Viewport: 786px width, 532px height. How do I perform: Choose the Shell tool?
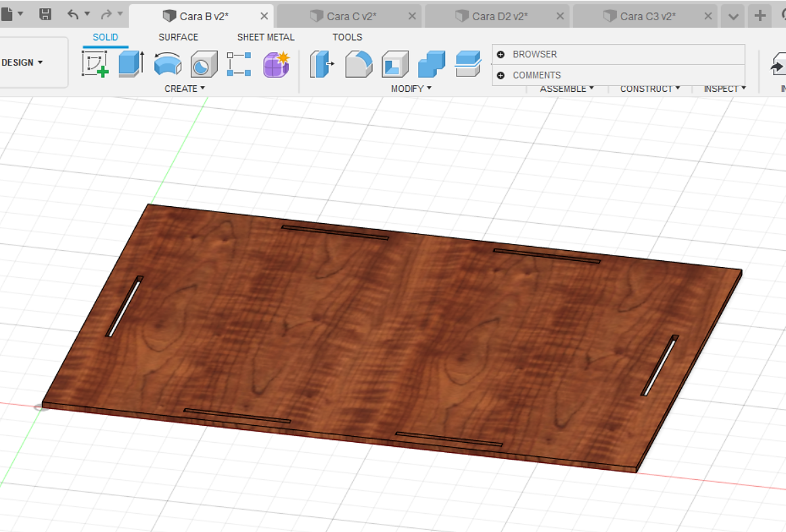[x=395, y=64]
